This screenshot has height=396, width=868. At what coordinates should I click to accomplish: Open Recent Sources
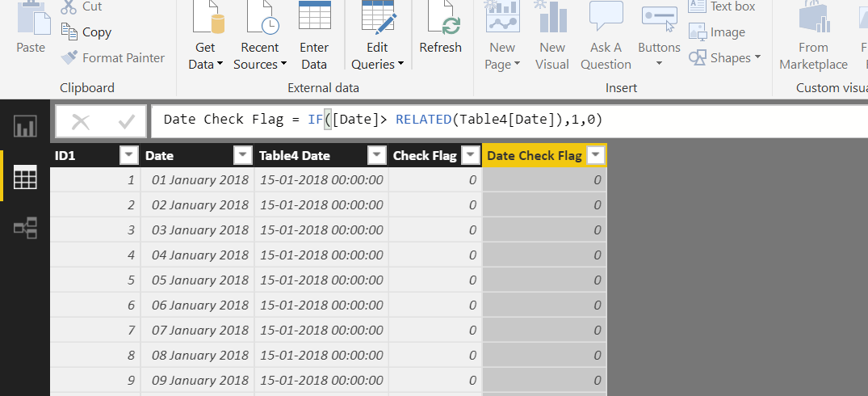(260, 36)
